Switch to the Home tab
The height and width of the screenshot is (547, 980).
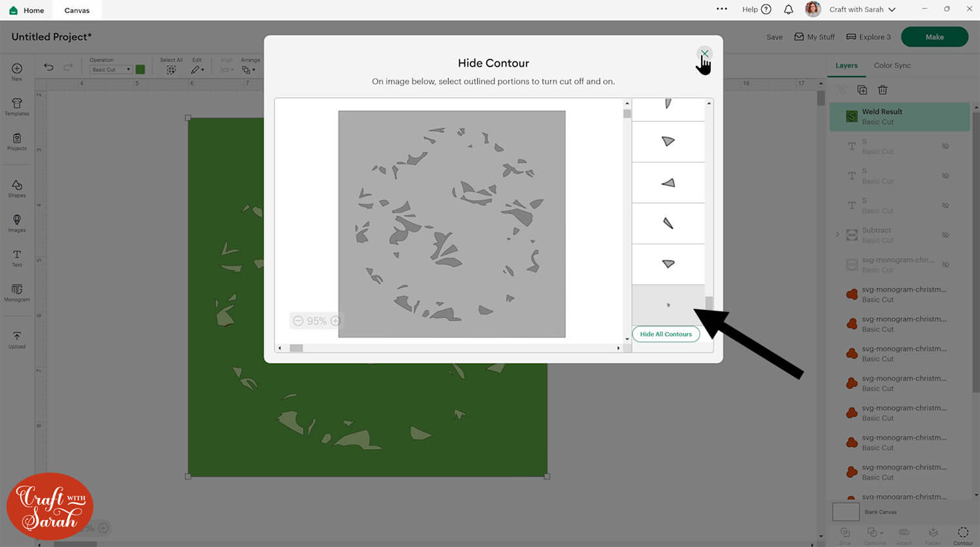coord(27,10)
